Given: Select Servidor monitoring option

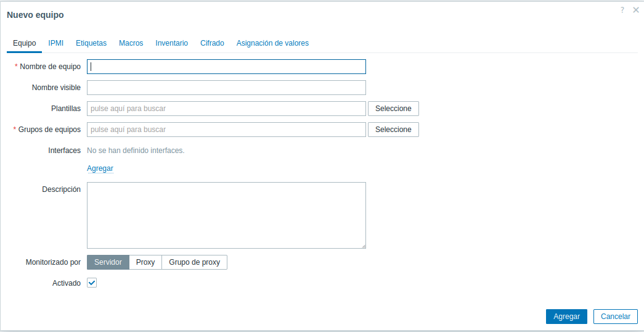Looking at the screenshot, I should click(x=108, y=262).
